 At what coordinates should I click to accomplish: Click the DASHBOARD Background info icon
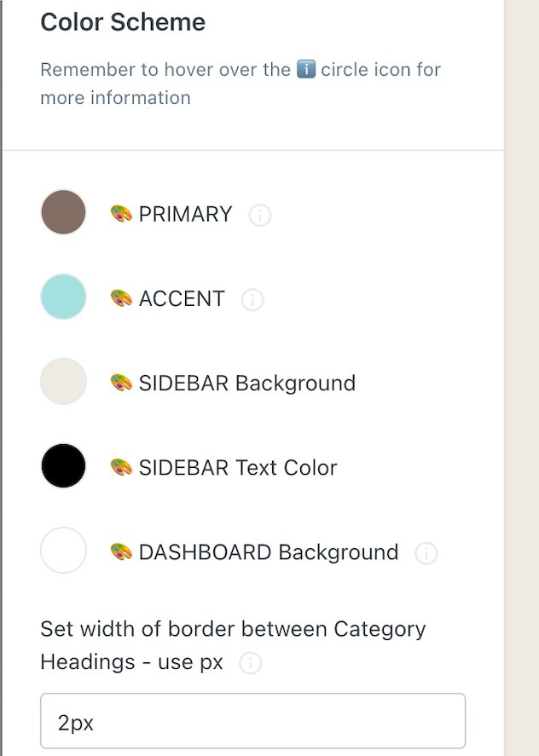[426, 553]
